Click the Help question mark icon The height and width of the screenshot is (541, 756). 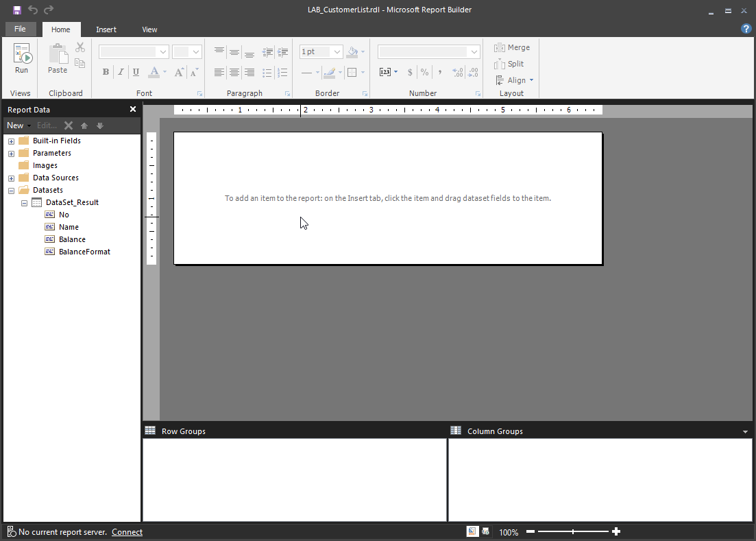click(x=746, y=29)
